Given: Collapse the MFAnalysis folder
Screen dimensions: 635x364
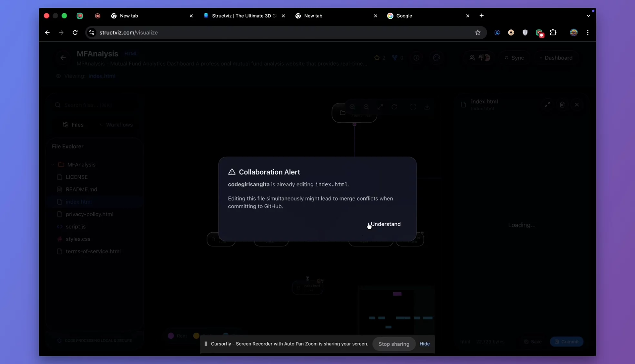Looking at the screenshot, I should point(53,165).
